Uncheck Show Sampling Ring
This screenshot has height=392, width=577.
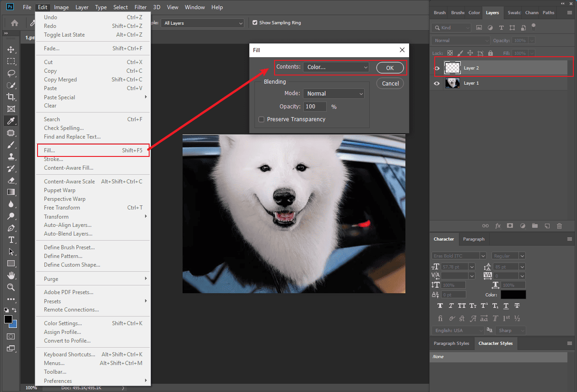[x=255, y=22]
